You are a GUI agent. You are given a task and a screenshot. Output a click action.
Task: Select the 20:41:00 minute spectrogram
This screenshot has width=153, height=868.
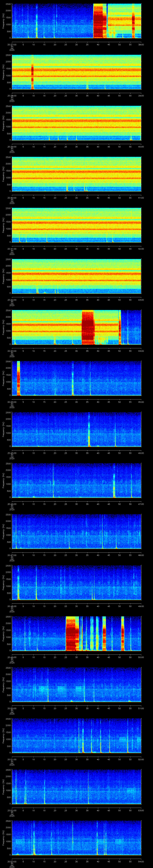coord(76,225)
